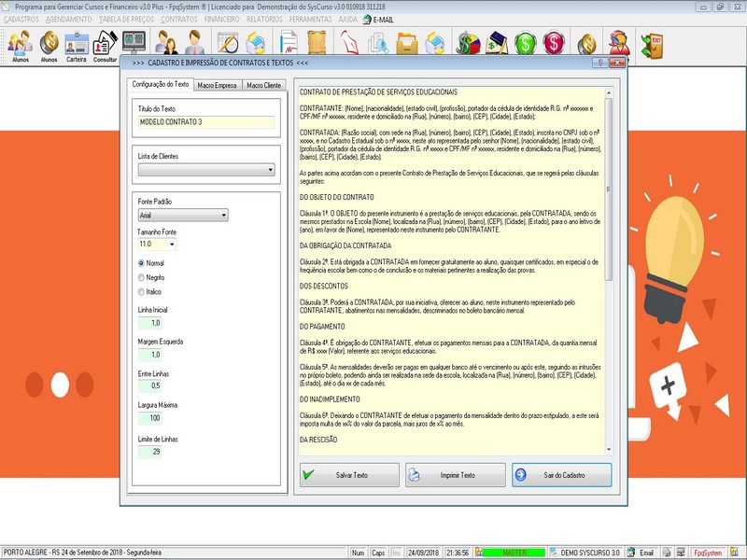
Task: Click the Margem Esquerda value field
Action: (x=149, y=355)
